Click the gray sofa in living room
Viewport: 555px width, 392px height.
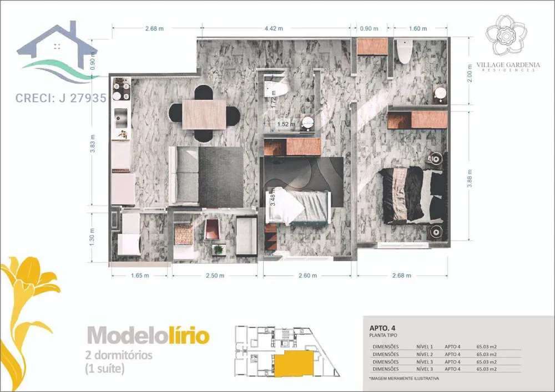184,176
